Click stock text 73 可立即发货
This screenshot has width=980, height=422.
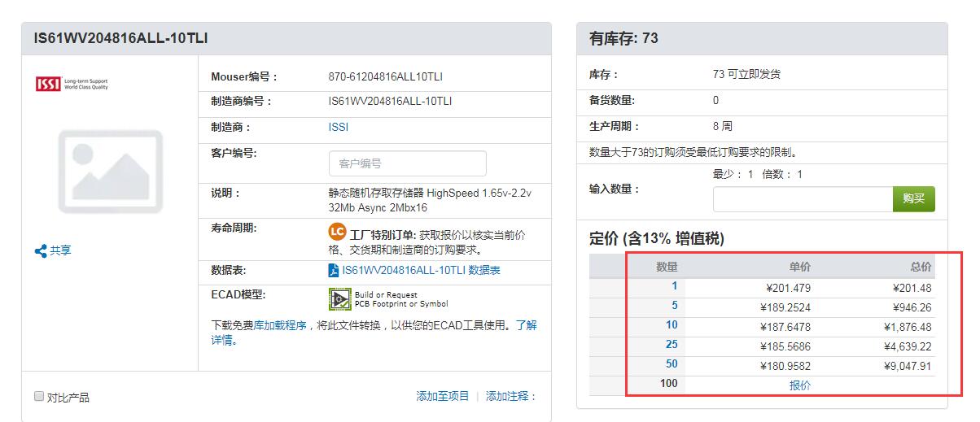746,74
